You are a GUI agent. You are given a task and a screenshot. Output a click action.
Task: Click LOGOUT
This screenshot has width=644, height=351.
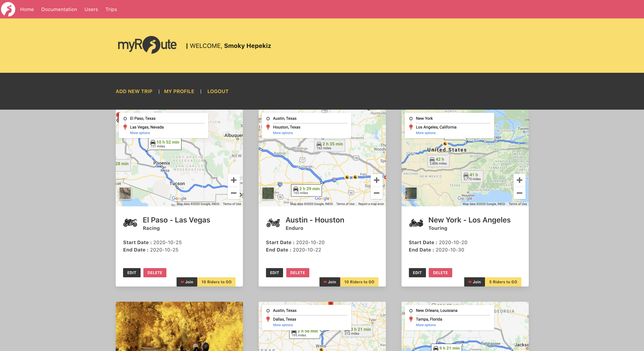218,91
